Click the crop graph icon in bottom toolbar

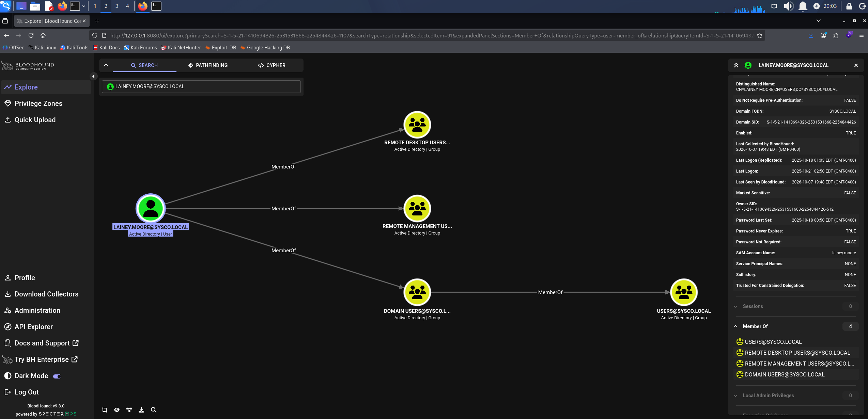pyautogui.click(x=105, y=410)
